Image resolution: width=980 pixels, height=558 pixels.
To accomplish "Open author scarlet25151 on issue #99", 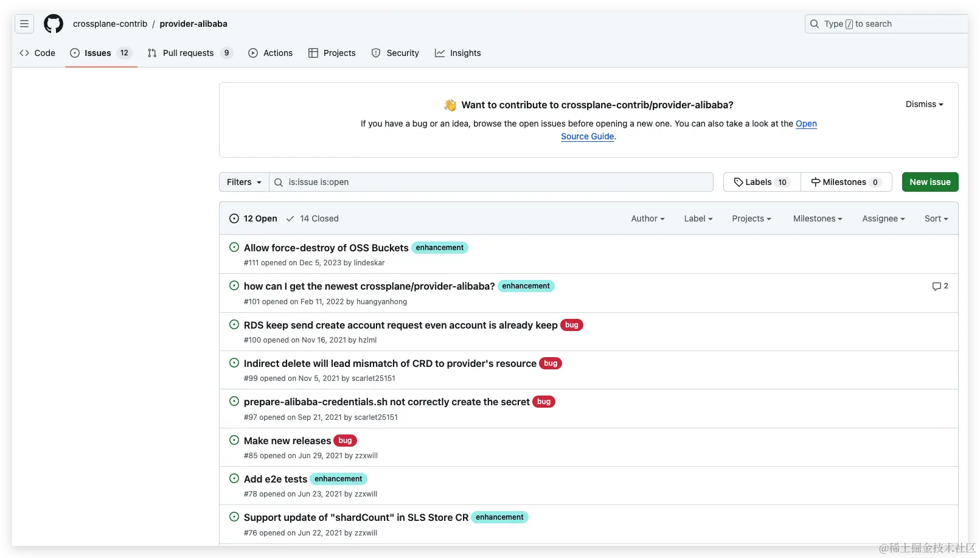I will pyautogui.click(x=374, y=378).
